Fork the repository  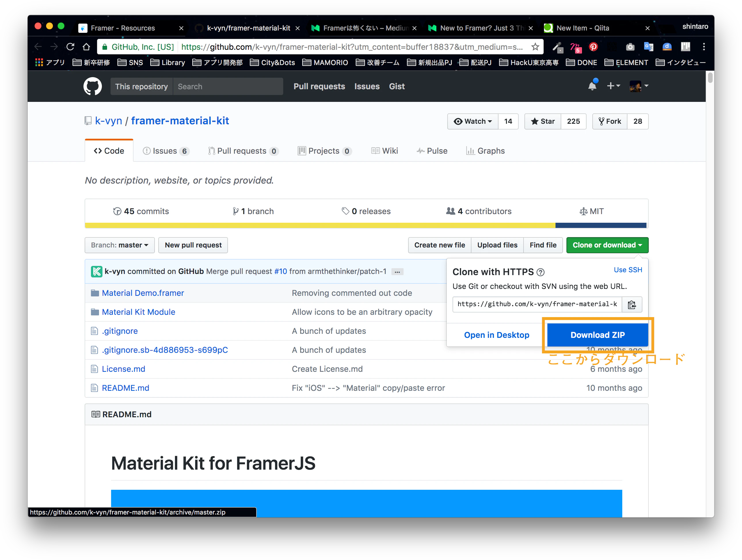coord(610,121)
